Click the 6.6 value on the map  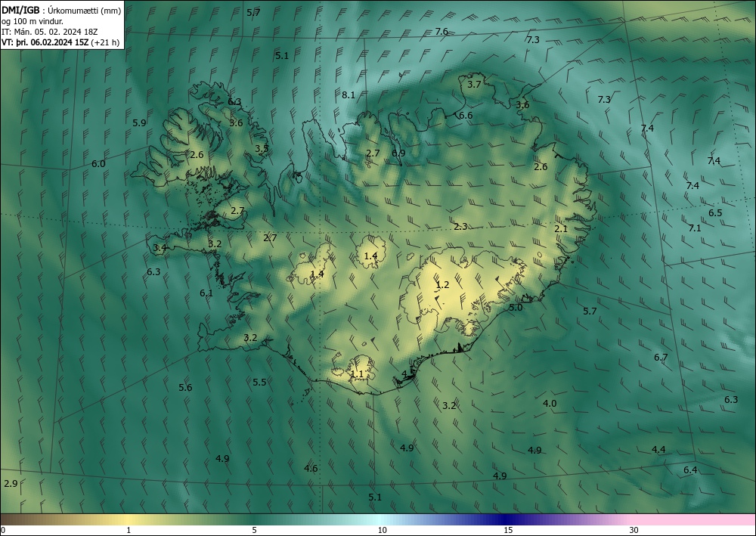point(466,115)
